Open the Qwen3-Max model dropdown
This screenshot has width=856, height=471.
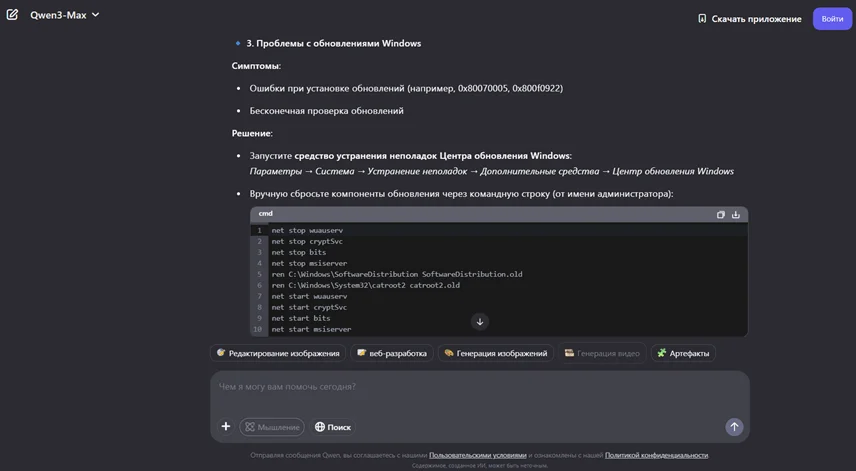tap(65, 16)
